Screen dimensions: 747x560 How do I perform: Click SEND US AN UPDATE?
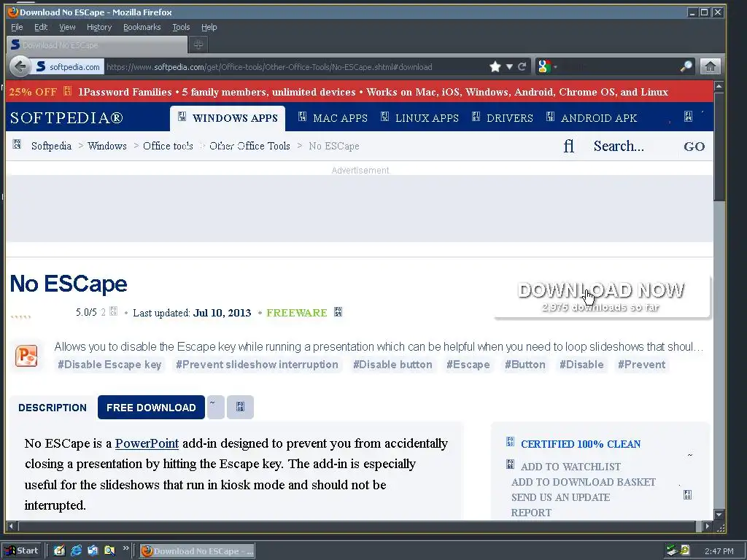(x=560, y=497)
